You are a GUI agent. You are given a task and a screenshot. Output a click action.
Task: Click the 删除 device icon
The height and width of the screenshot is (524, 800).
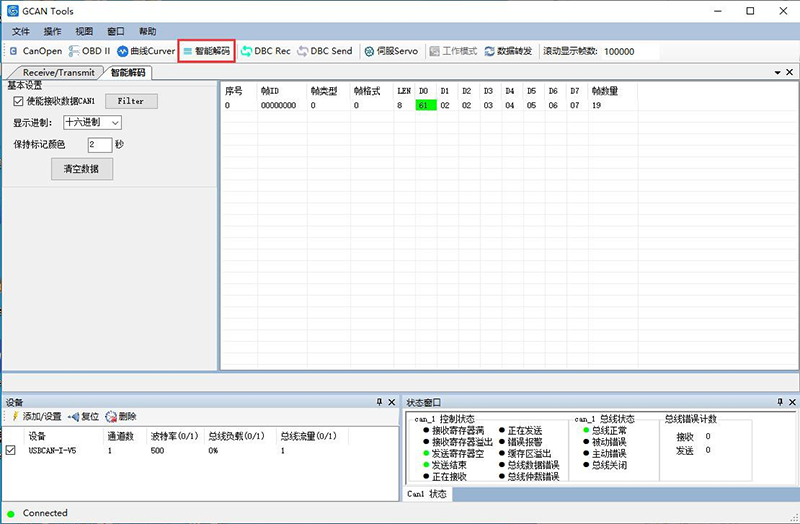tap(121, 416)
